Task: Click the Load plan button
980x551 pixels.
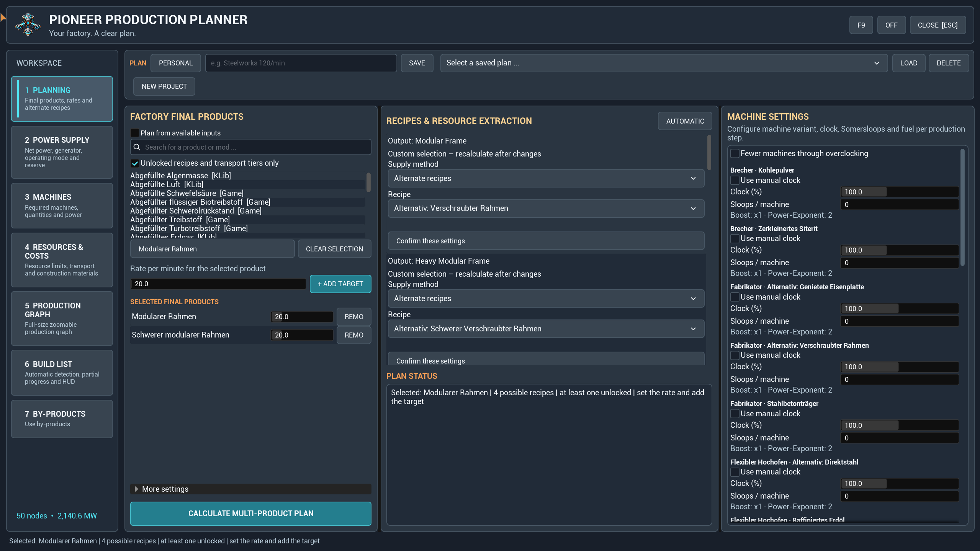Action: pos(909,63)
